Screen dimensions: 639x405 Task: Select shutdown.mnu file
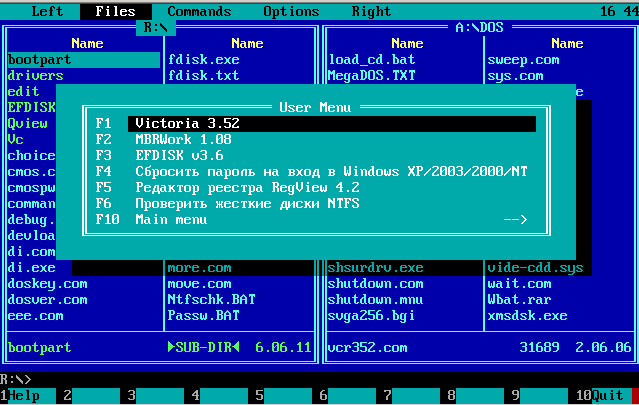[375, 300]
